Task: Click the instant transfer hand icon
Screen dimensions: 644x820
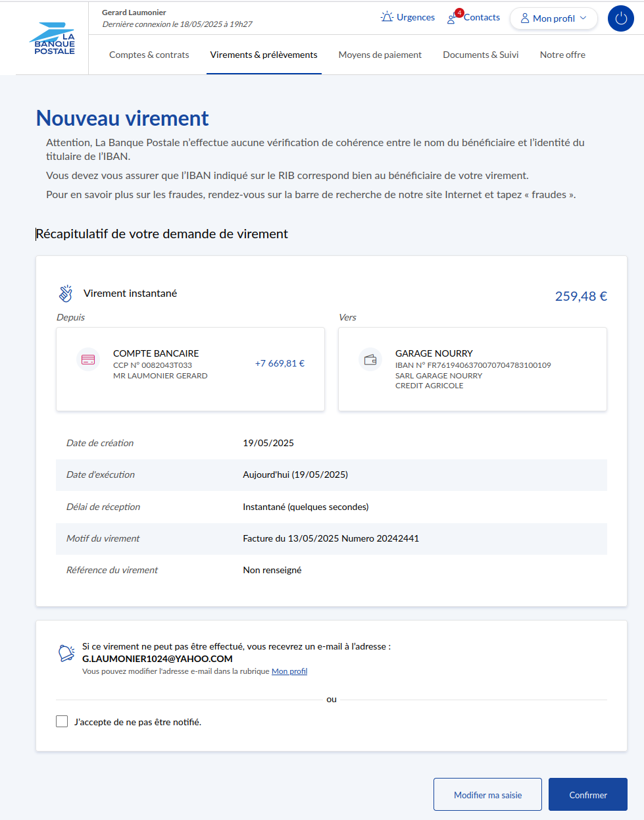Action: point(66,294)
